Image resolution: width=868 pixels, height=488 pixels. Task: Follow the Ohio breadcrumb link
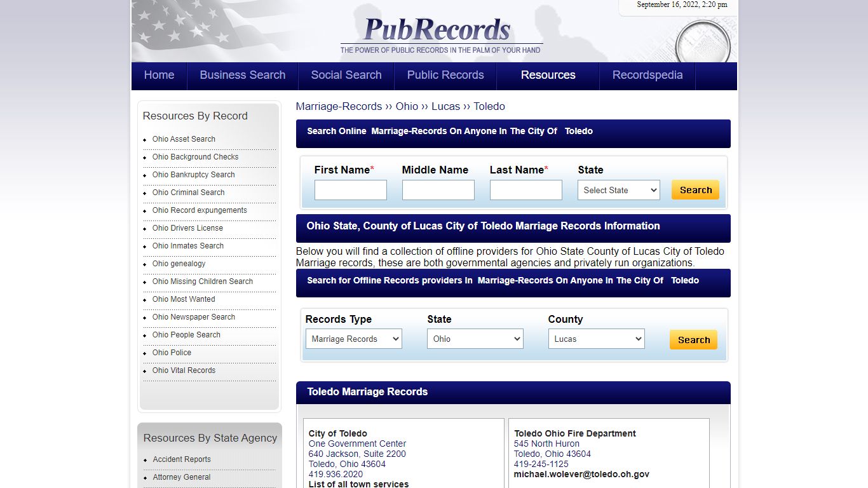407,106
